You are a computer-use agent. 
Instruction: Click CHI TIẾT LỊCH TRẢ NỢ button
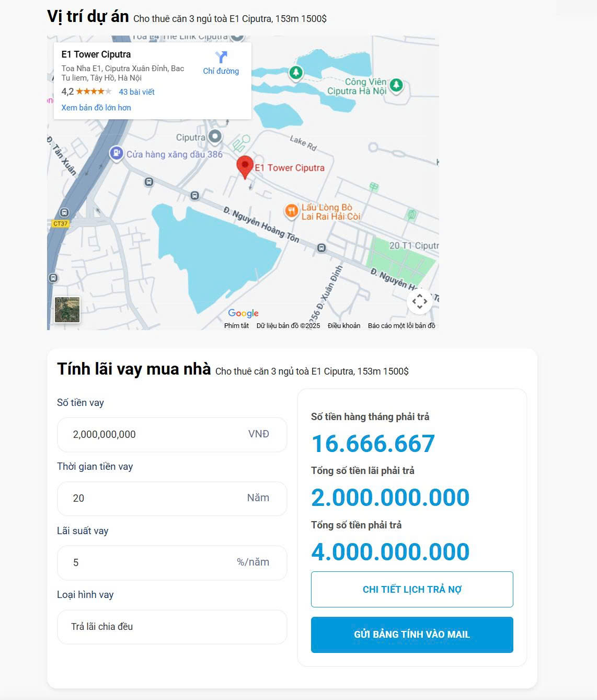[412, 589]
